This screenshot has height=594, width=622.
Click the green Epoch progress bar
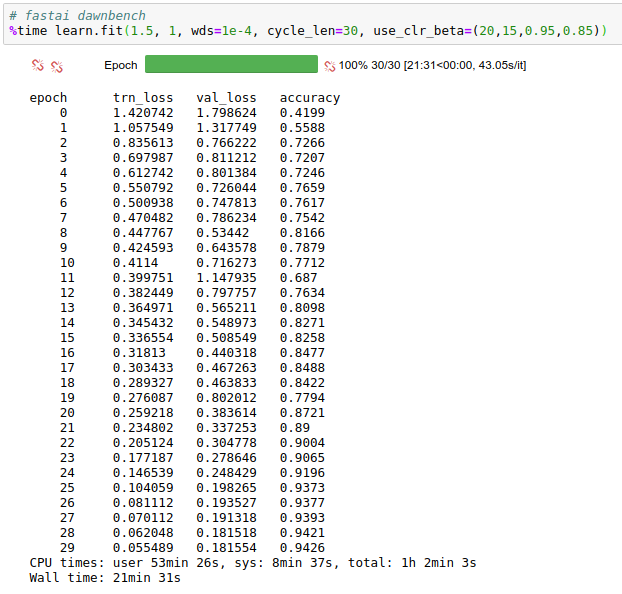point(231,64)
